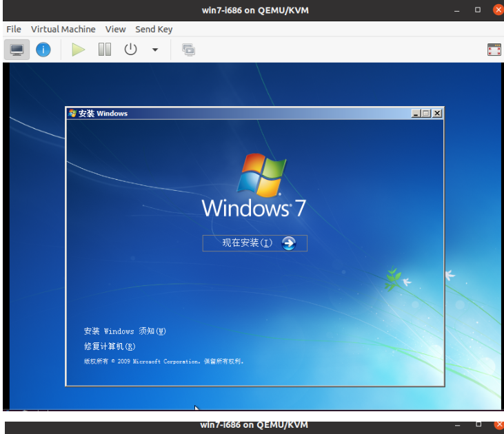Viewport: 504px width, 434px height.
Task: Expand the shutdown options dropdown arrow
Action: tap(155, 50)
